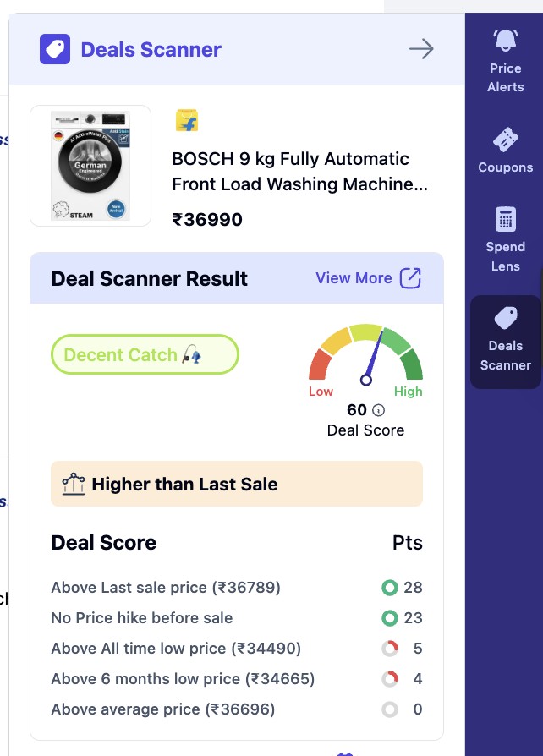Click the header right arrow icon
The image size is (543, 756).
click(x=421, y=49)
